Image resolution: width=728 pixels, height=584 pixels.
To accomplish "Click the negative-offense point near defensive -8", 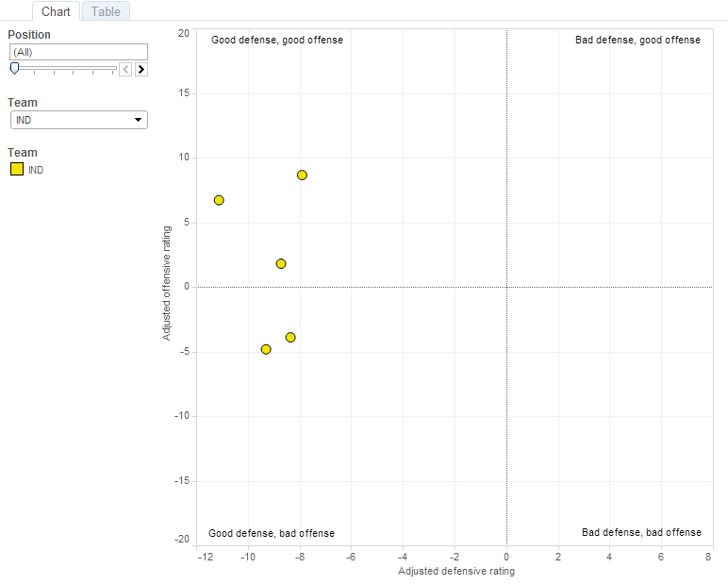I will (x=290, y=337).
